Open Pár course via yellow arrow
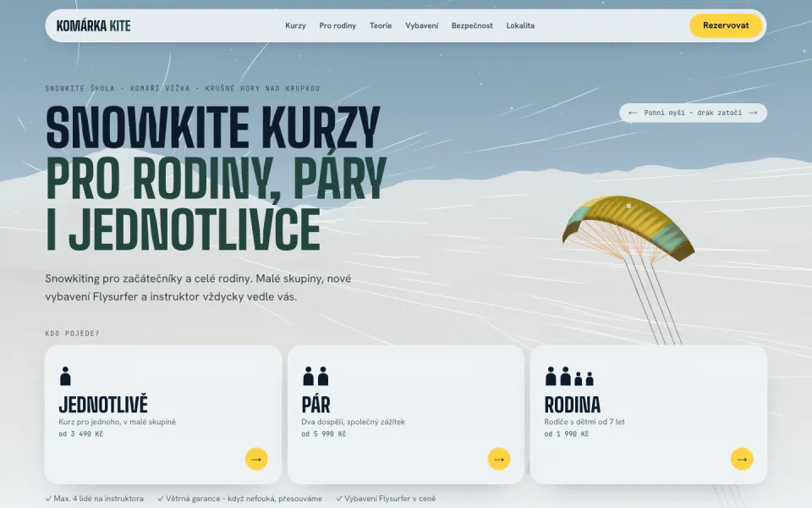Image resolution: width=812 pixels, height=508 pixels. 499,459
